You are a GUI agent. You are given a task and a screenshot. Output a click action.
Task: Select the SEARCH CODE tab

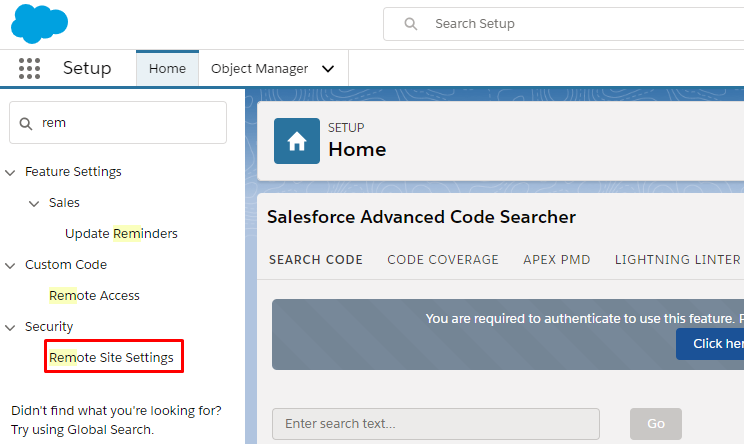pos(316,259)
